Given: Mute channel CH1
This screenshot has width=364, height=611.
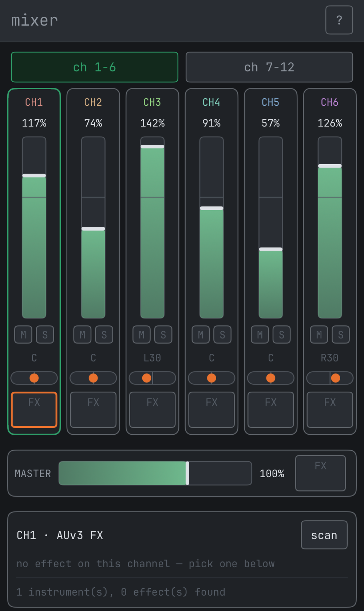Looking at the screenshot, I should pos(23,334).
